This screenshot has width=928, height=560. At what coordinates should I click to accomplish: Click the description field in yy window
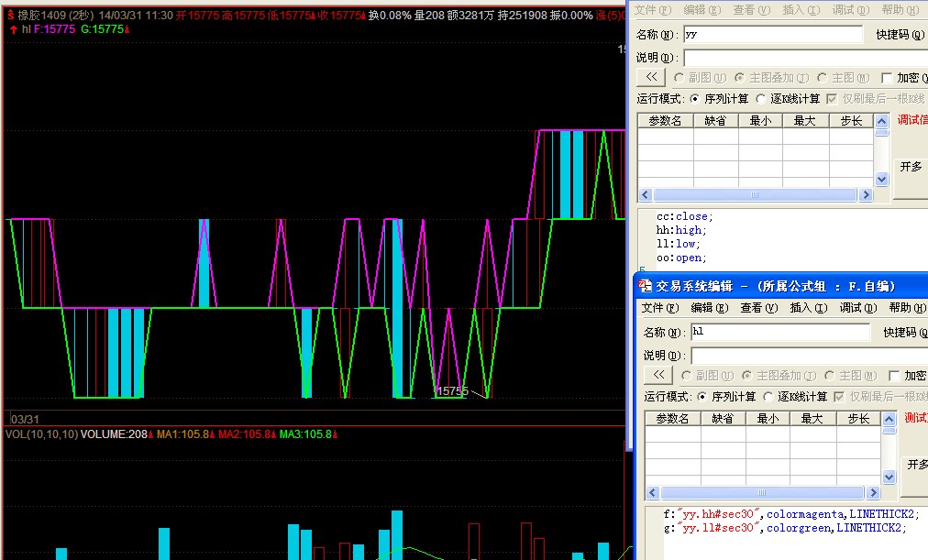point(805,58)
